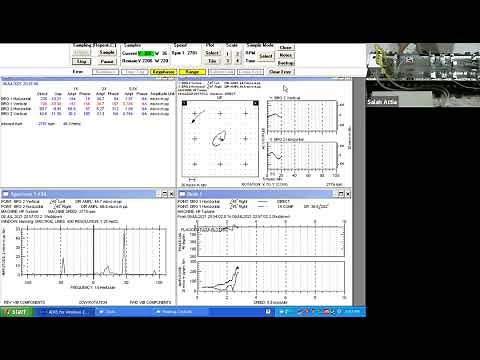Click the Clear Error button
Screen dimensions: 480x360
coord(280,72)
